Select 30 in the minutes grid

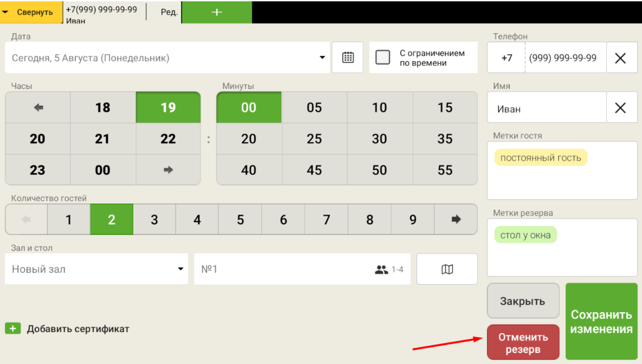(379, 139)
